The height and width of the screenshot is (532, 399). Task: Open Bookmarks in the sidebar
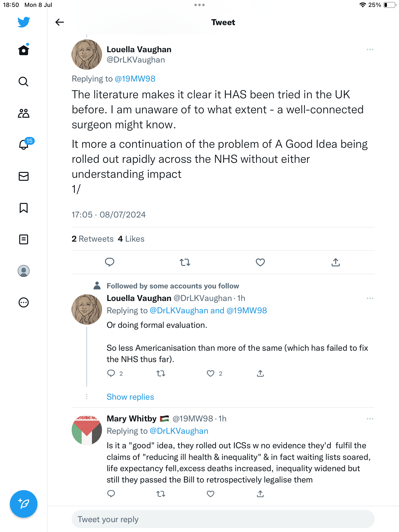(x=24, y=208)
